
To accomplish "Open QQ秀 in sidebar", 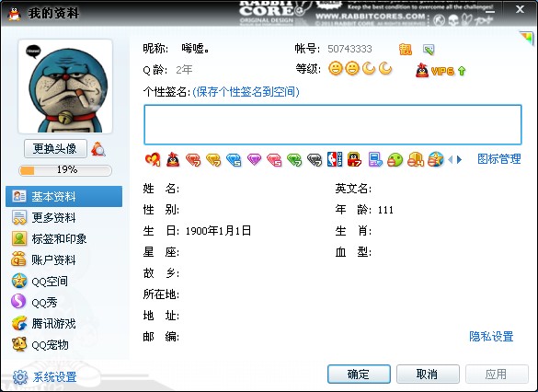I will point(63,303).
